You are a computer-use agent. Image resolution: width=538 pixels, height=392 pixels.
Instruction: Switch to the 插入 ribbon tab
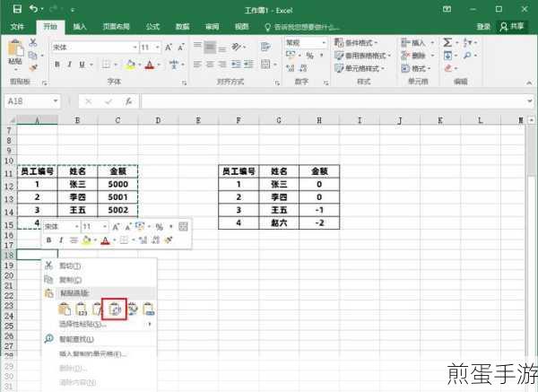[80, 27]
